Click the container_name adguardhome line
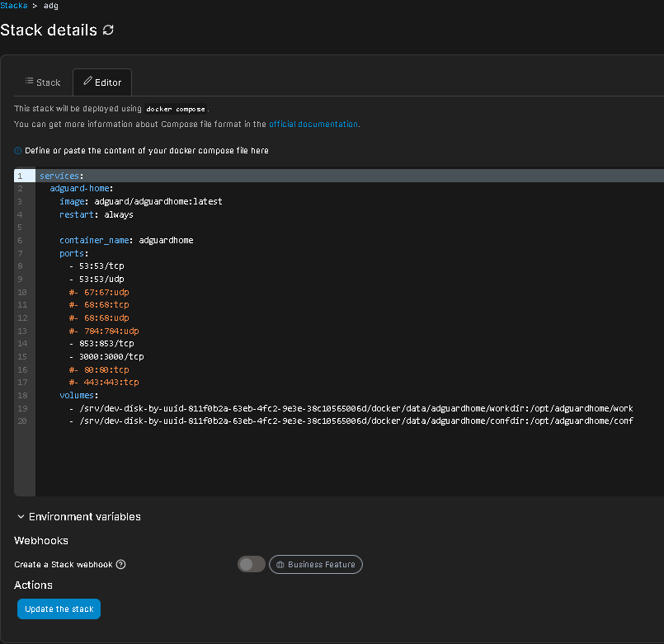The width and height of the screenshot is (664, 644). pos(126,240)
